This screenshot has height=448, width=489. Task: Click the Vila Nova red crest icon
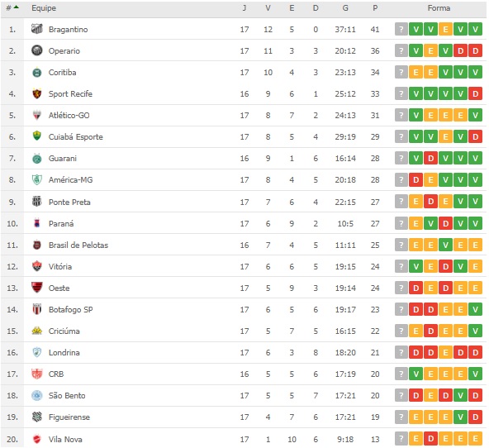37,439
